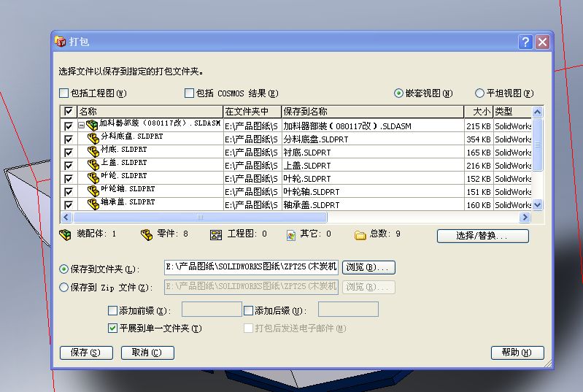Click save name cell 叶轮.SLDPRT
Image resolution: width=583 pixels, height=392 pixels.
click(373, 179)
